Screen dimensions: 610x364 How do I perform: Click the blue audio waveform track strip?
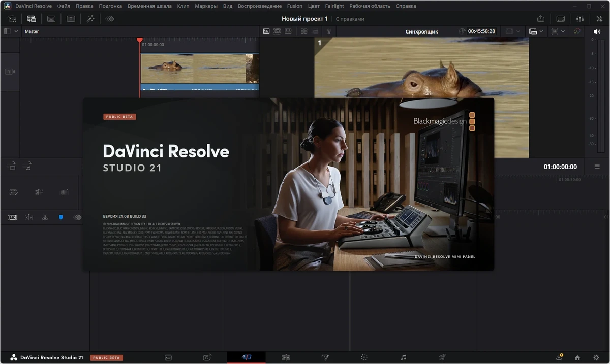(199, 87)
